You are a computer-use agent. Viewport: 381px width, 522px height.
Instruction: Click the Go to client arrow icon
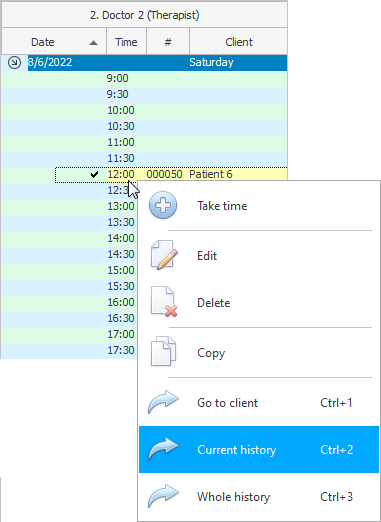point(163,402)
